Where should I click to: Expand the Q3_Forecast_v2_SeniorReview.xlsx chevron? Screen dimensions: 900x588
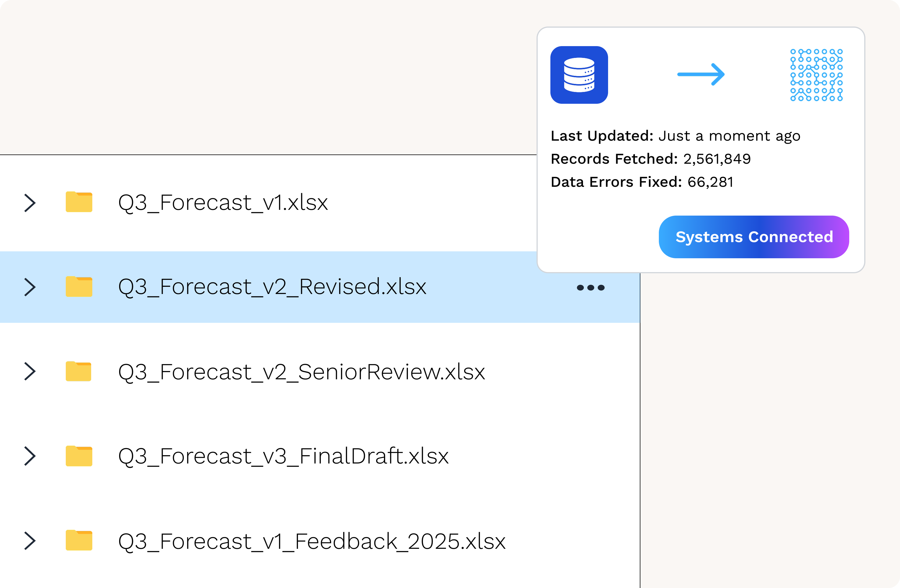pos(30,372)
